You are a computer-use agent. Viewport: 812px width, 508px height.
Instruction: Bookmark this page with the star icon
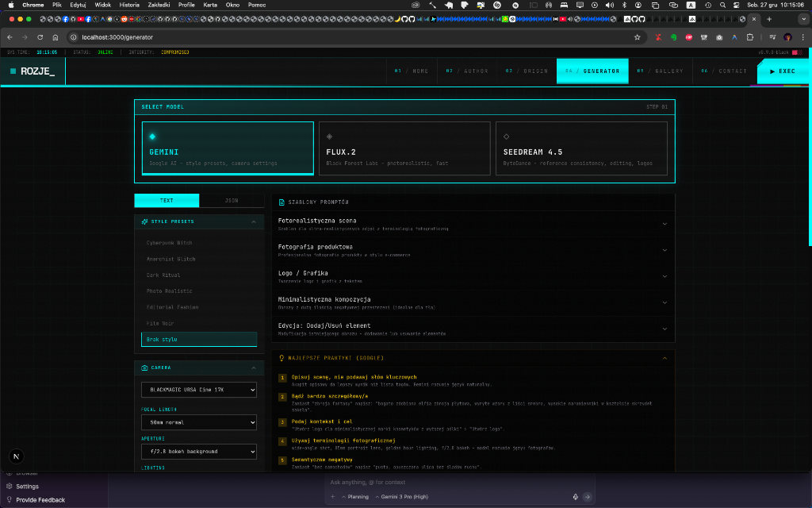(637, 37)
